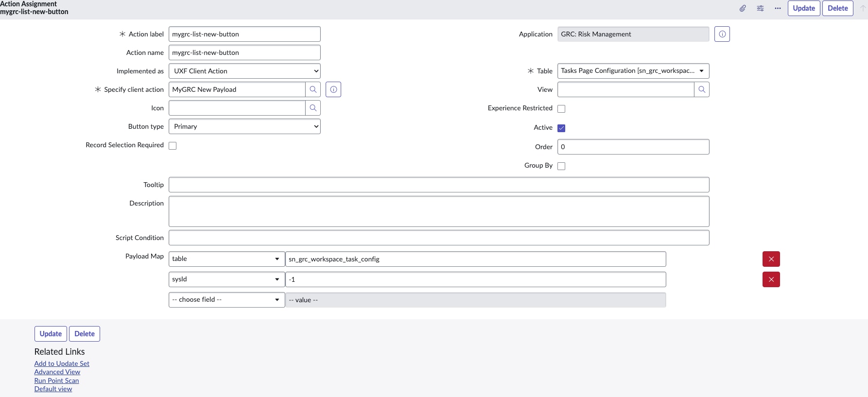The height and width of the screenshot is (397, 868).
Task: Expand the Implemented as dropdown
Action: click(x=244, y=71)
